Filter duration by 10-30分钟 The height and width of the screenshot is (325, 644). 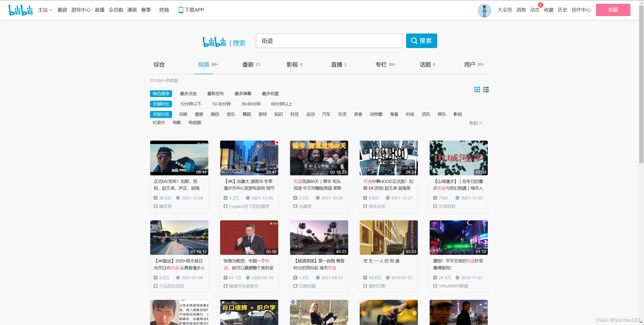[x=221, y=104]
